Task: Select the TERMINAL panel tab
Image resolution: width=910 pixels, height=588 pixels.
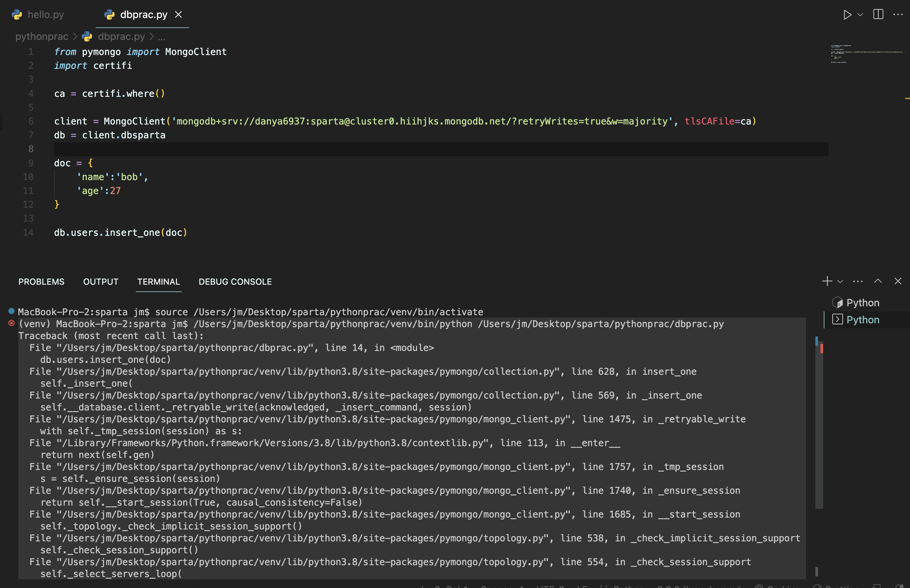Action: click(x=158, y=282)
